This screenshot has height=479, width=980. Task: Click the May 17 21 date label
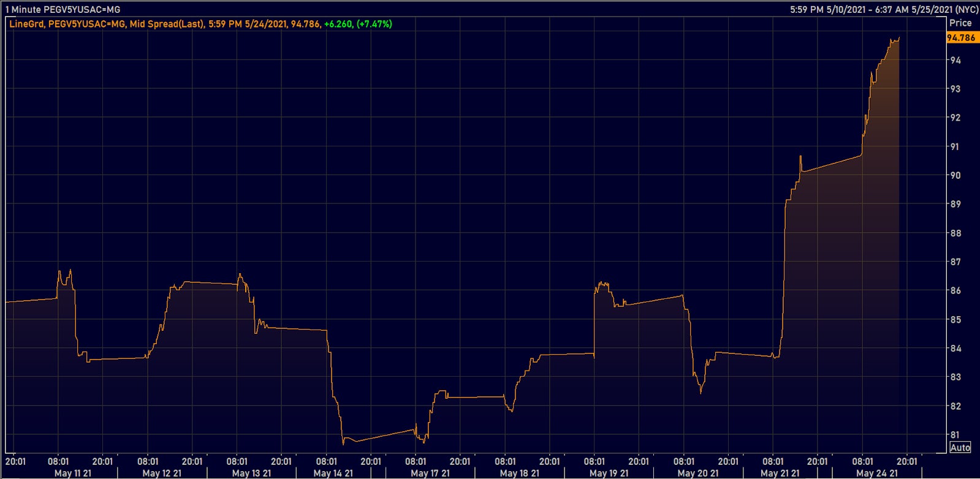tap(430, 473)
